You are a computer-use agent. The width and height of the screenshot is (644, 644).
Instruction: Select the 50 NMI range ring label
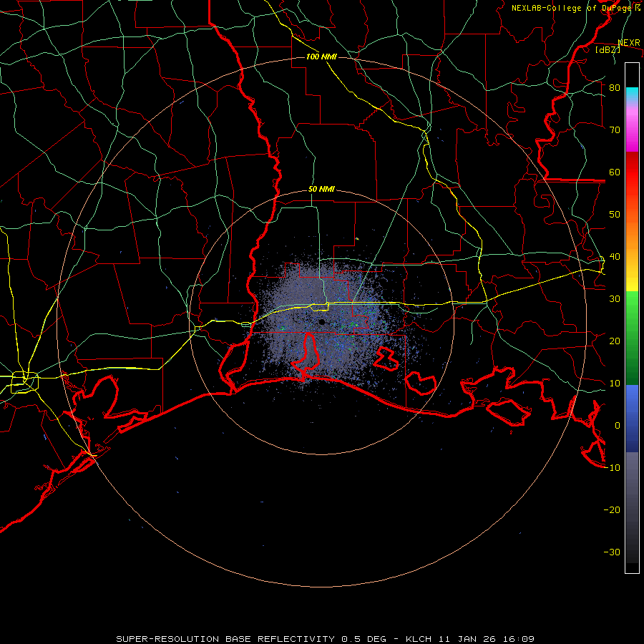point(321,189)
